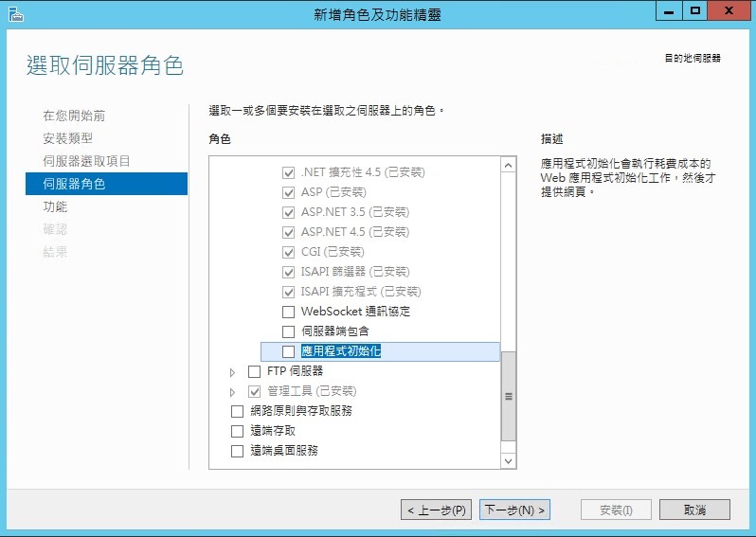Select the 遠端存取 label
This screenshot has width=756, height=537.
point(273,431)
